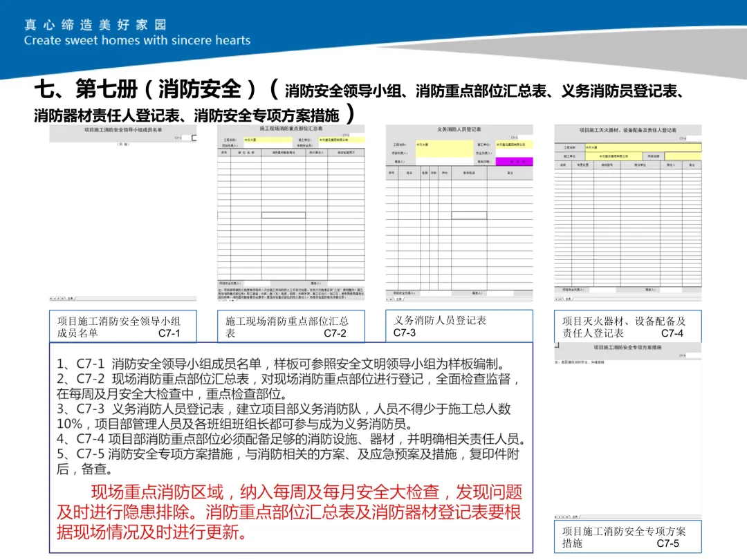Select the caption box labeled C7-1
The width and height of the screenshot is (747, 560).
pos(123,326)
